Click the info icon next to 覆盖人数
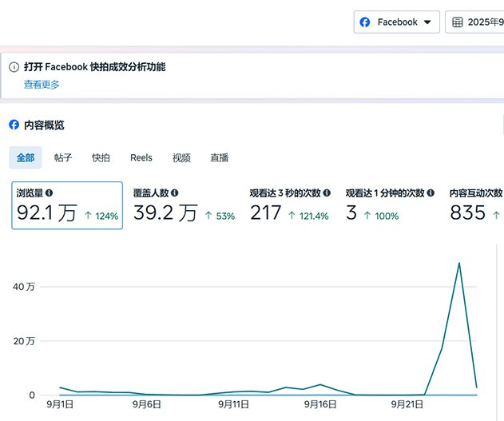504x421 pixels. [174, 193]
